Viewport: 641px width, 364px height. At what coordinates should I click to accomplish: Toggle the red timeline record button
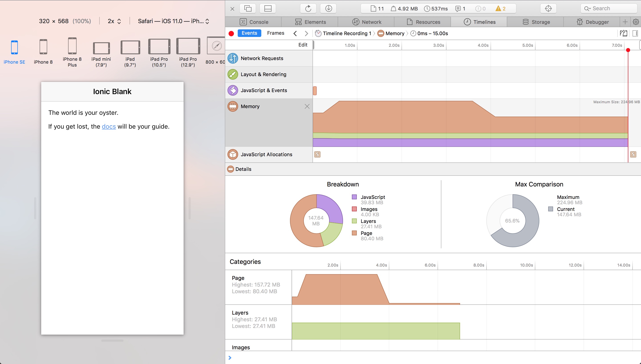pos(231,34)
